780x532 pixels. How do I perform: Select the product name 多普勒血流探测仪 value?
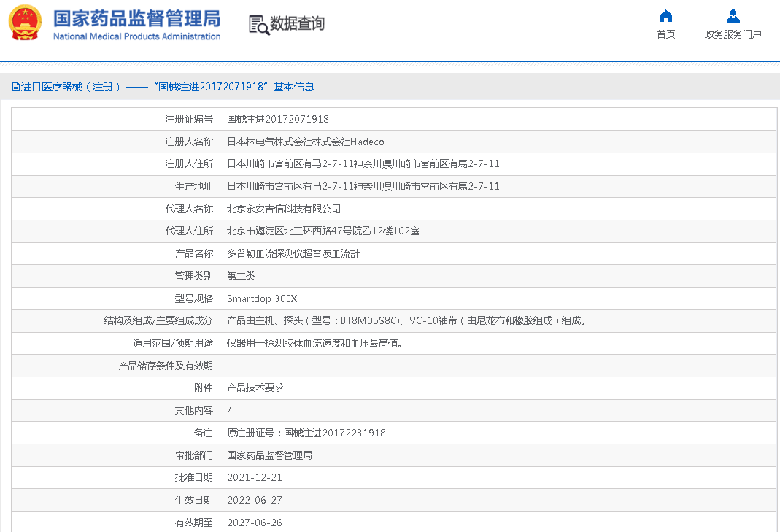pos(293,253)
